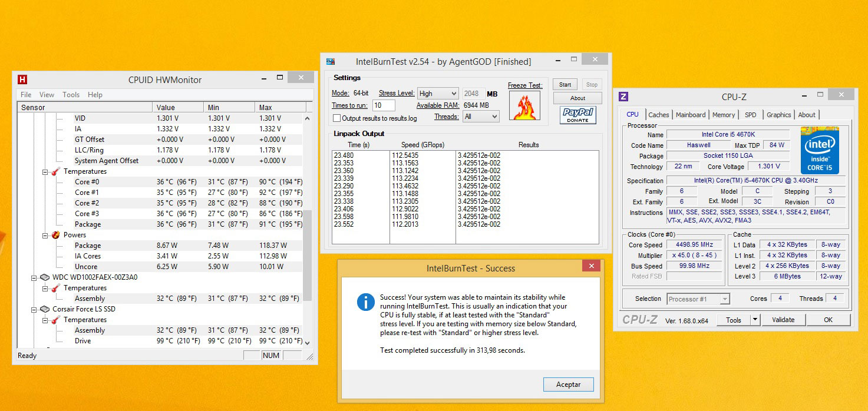
Task: Collapse the Corsair Force LS SSD node
Action: pos(34,309)
